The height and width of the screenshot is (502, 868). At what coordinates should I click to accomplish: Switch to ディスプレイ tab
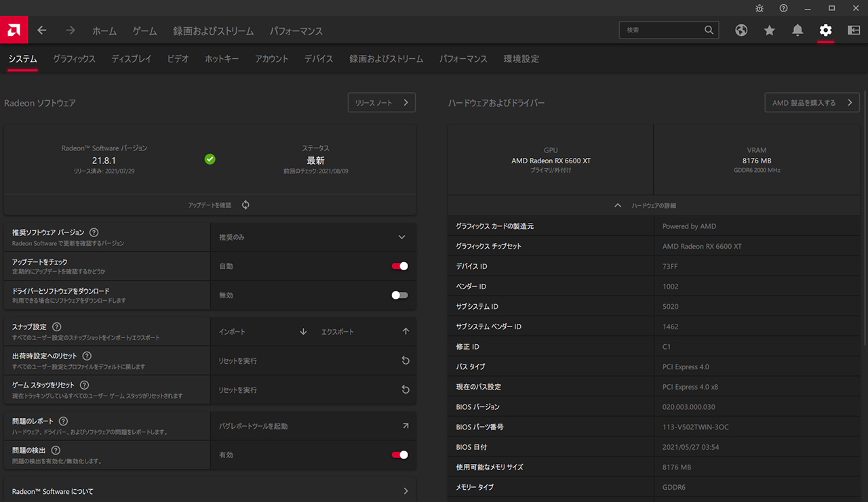[132, 59]
